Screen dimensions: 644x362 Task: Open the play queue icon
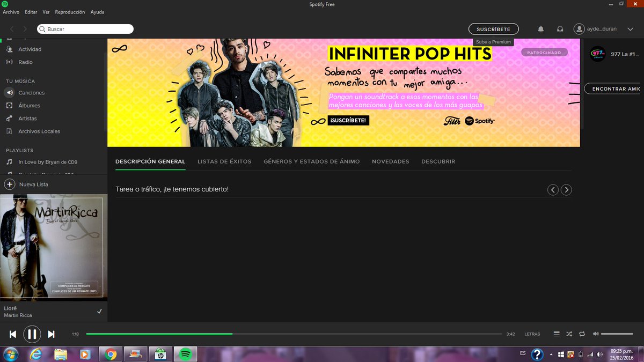click(557, 334)
